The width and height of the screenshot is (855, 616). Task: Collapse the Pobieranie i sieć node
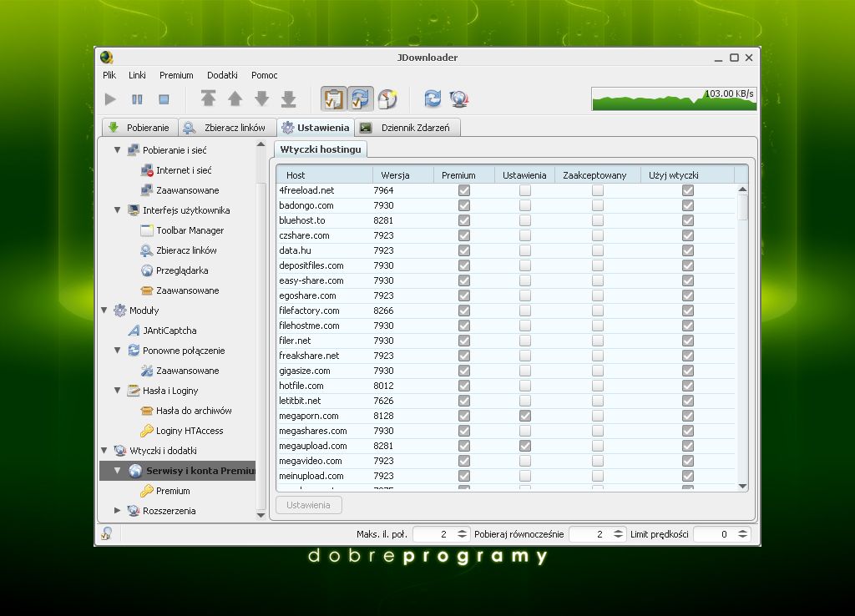click(x=117, y=150)
